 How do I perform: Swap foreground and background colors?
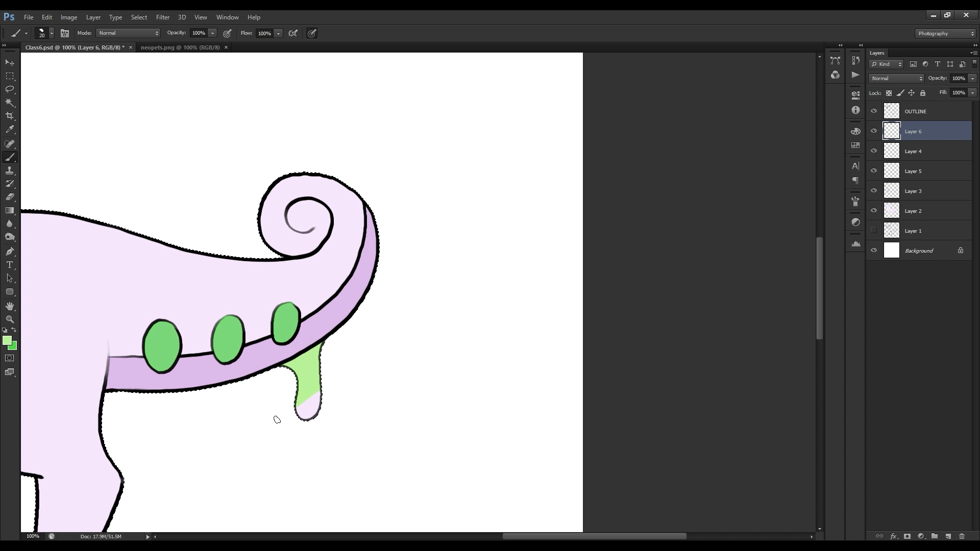(14, 330)
